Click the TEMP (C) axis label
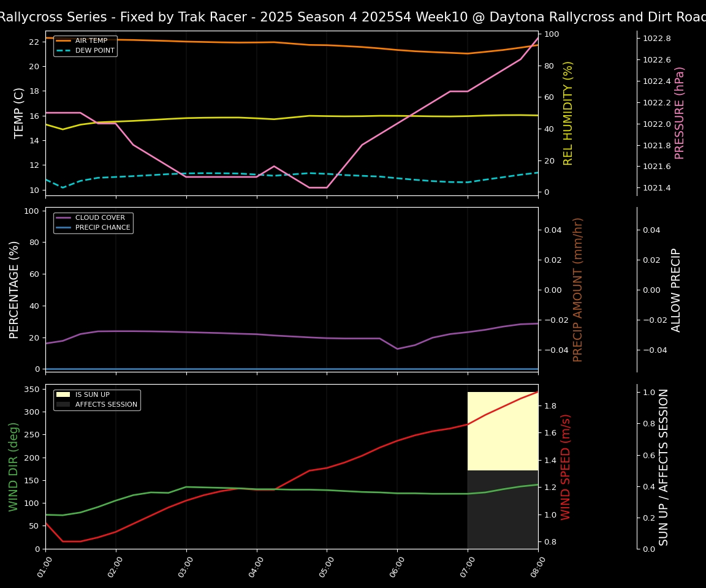The width and height of the screenshot is (706, 588). pos(20,113)
